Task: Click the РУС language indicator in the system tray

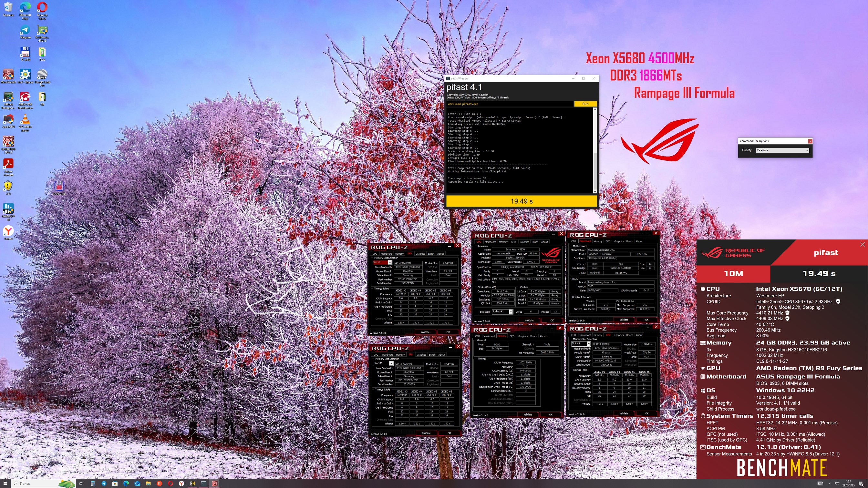Action: (x=837, y=483)
